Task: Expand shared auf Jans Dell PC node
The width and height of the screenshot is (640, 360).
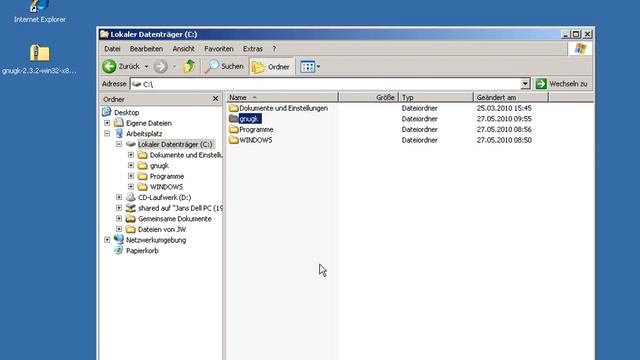Action: tap(119, 208)
